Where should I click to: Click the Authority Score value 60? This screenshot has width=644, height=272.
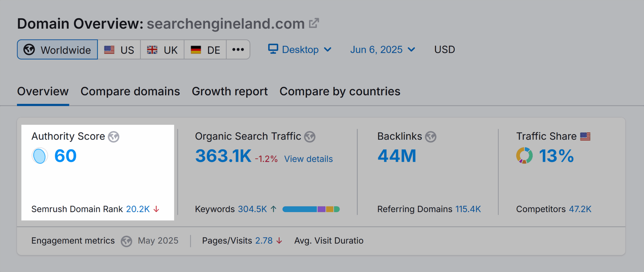point(65,156)
